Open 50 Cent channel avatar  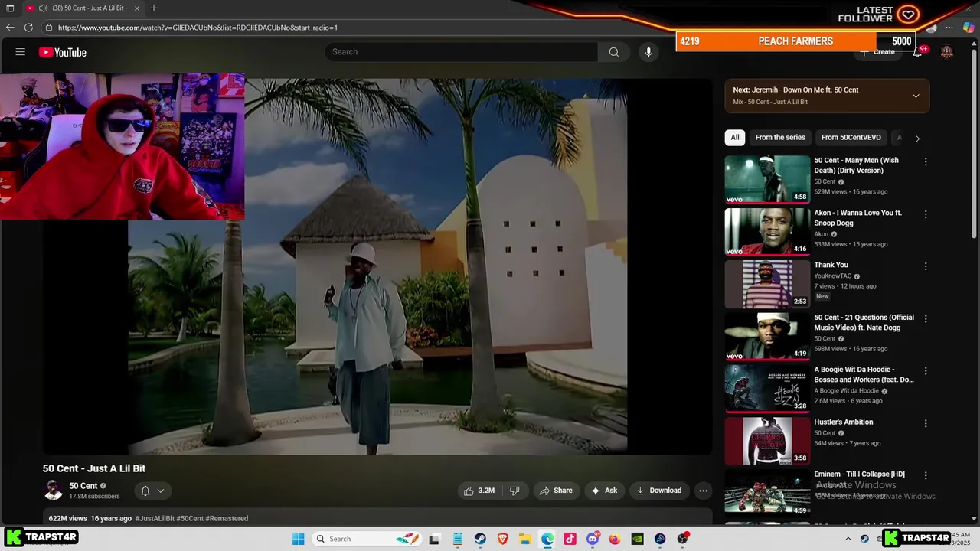tap(54, 491)
